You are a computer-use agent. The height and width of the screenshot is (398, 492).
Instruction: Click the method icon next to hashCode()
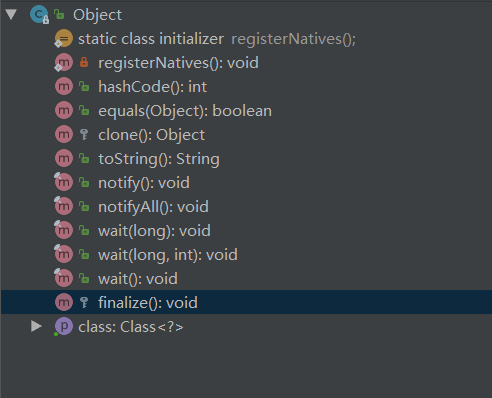pos(64,87)
